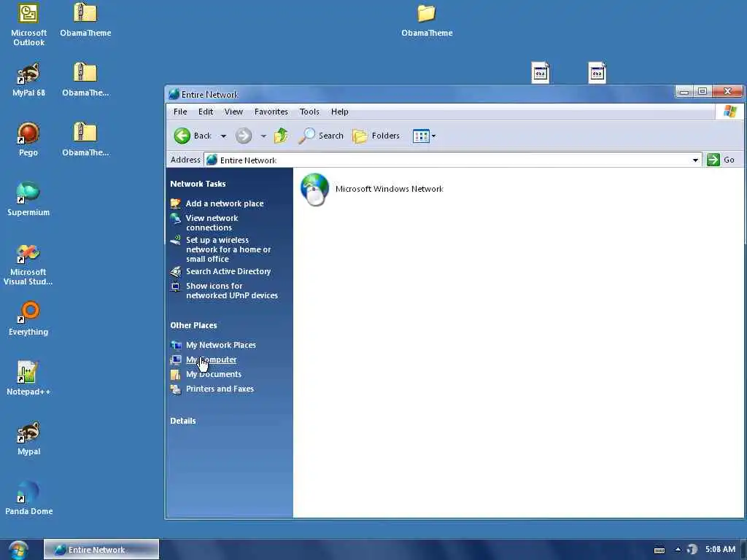Toggle the Folders pane toolbar button
Screen dimensions: 747x560
click(x=376, y=136)
